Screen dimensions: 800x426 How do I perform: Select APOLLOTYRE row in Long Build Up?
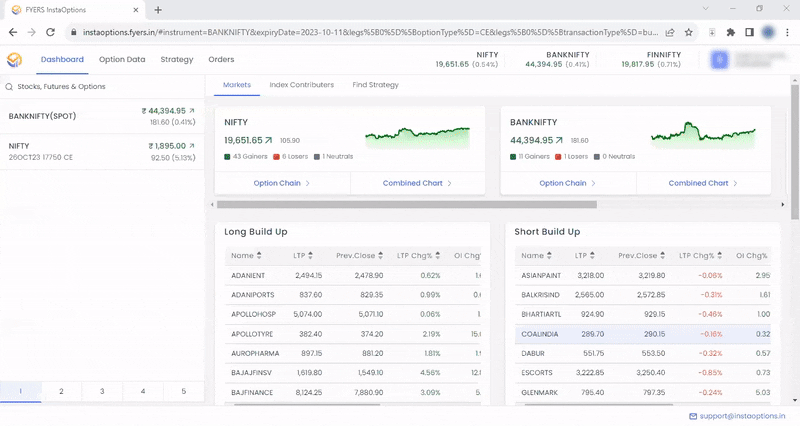coord(353,334)
